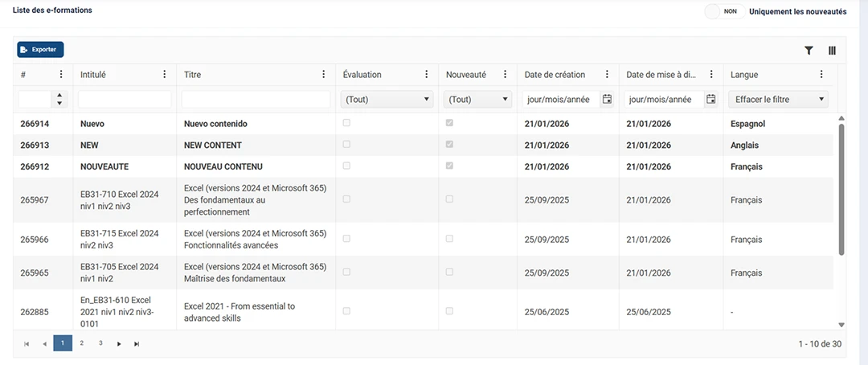
Task: Select the Fonctionnalités avancées title cell
Action: 256,240
